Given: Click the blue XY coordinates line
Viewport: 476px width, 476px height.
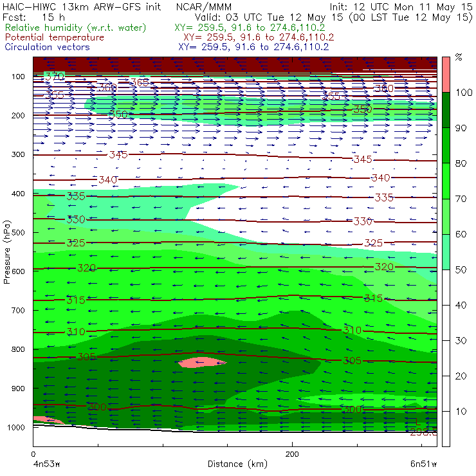Looking at the screenshot, I should pyautogui.click(x=253, y=47).
